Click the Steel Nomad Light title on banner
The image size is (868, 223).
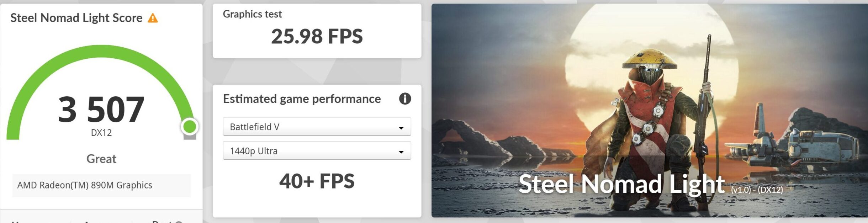(621, 184)
